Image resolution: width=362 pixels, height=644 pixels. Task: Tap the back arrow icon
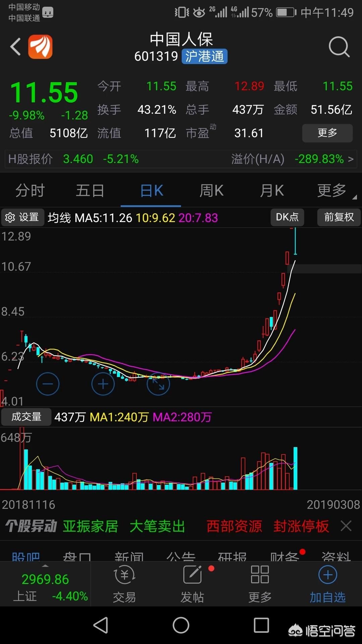pyautogui.click(x=15, y=46)
